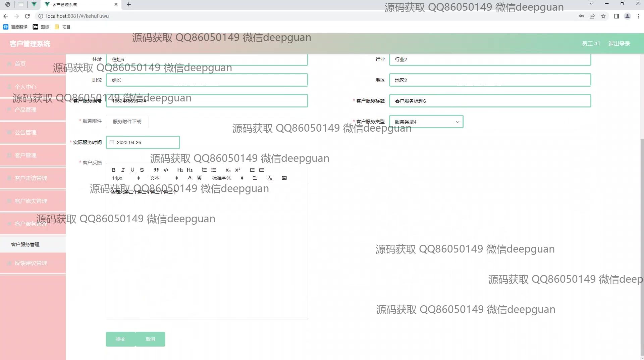Open 个人中心 in the sidebar
The image size is (644, 360).
coord(33,87)
